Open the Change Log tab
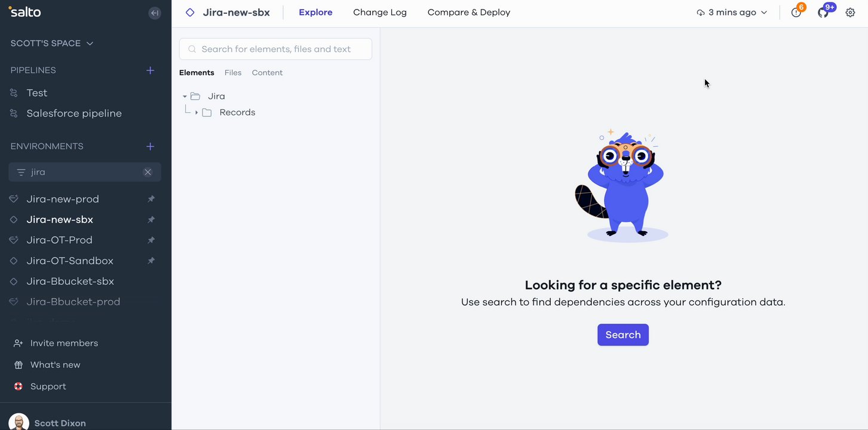The image size is (868, 430). (x=380, y=13)
